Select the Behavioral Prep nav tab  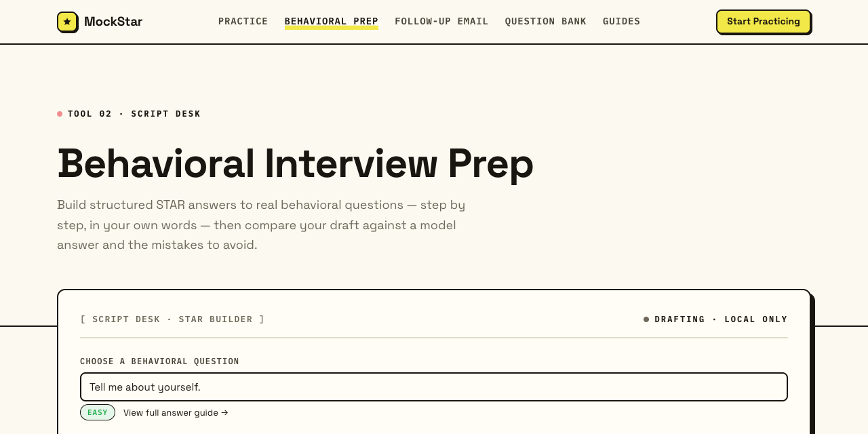(x=332, y=22)
